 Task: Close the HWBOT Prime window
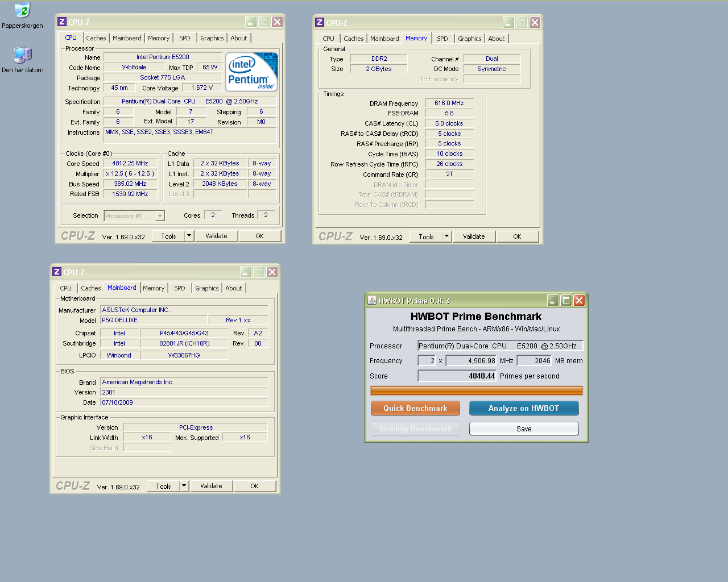[579, 300]
